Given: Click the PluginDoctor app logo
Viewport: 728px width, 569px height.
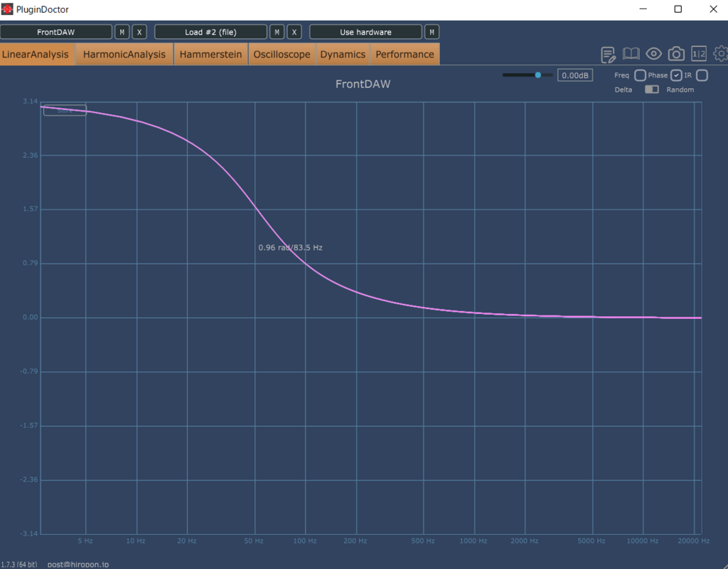Looking at the screenshot, I should pos(7,9).
